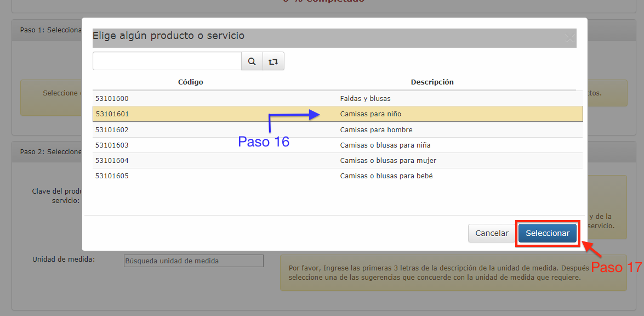Viewport: 644px width, 316px height.
Task: Select the Camisas para niño description
Action: 371,114
